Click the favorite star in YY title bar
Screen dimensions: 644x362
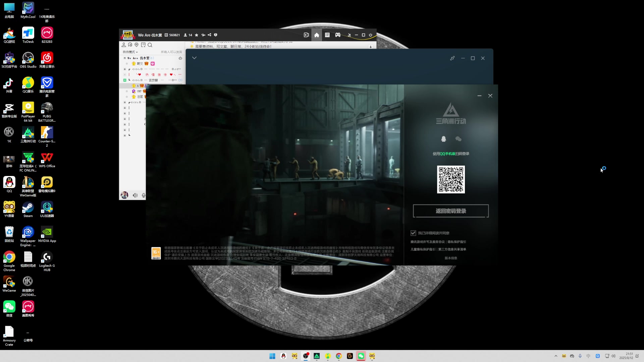click(197, 35)
